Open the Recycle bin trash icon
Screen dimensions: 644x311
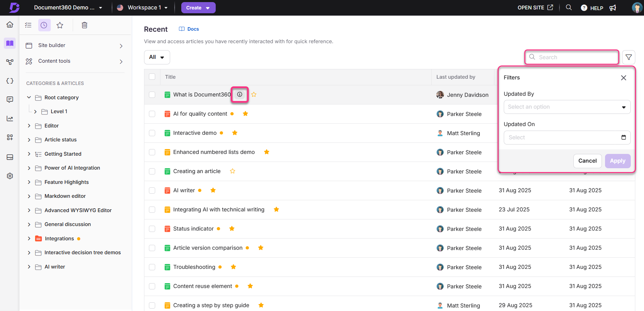84,25
